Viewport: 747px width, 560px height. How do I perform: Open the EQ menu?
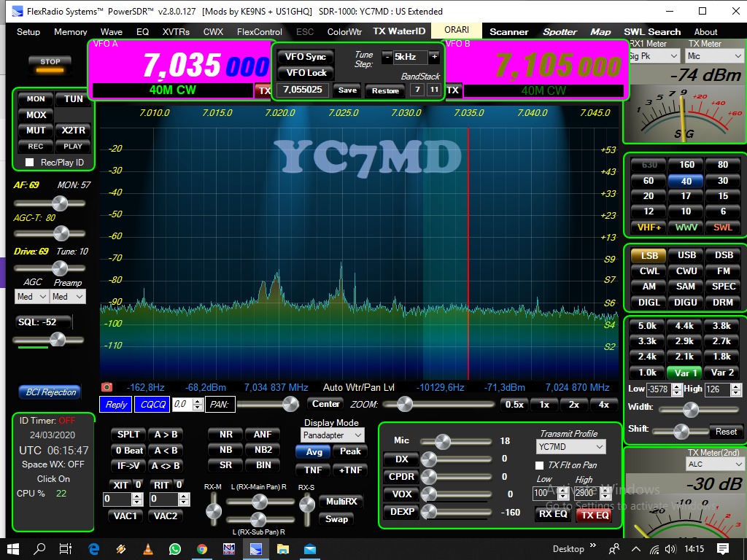142,32
